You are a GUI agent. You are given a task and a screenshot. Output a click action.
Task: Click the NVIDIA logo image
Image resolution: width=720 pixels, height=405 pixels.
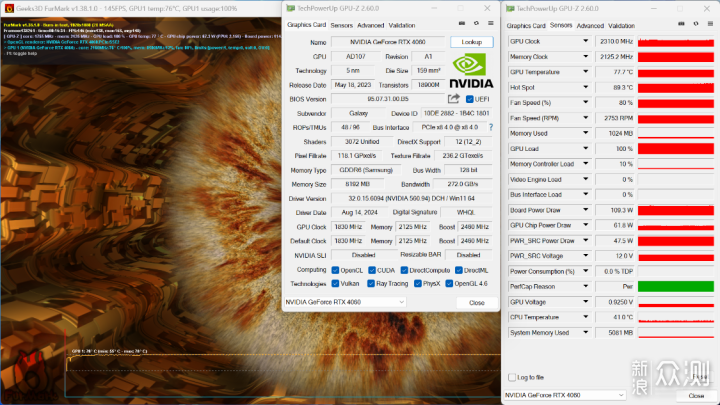[471, 70]
